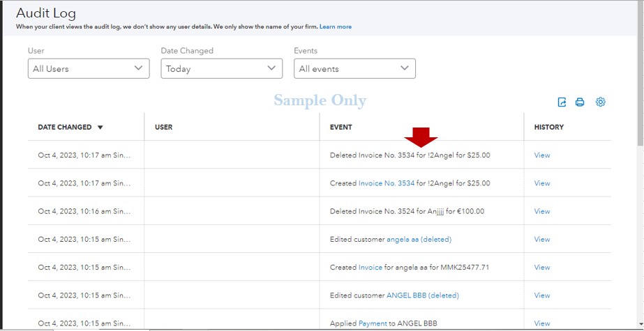Click Invoice link for angela aa
The width and height of the screenshot is (644, 331).
coord(370,267)
